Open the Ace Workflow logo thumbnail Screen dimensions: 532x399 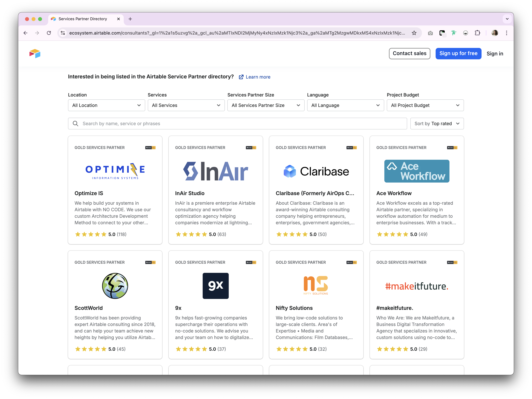click(x=417, y=171)
